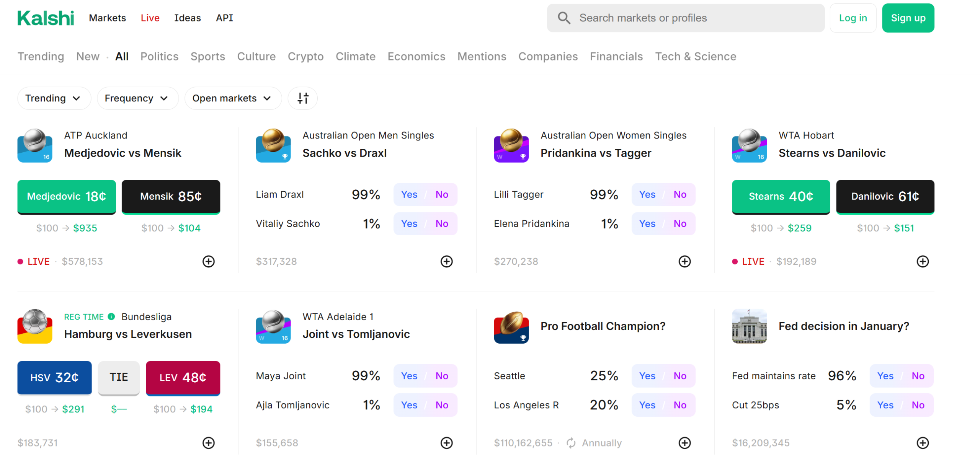The width and height of the screenshot is (980, 458).
Task: Open the Trending sort dropdown
Action: pos(54,98)
